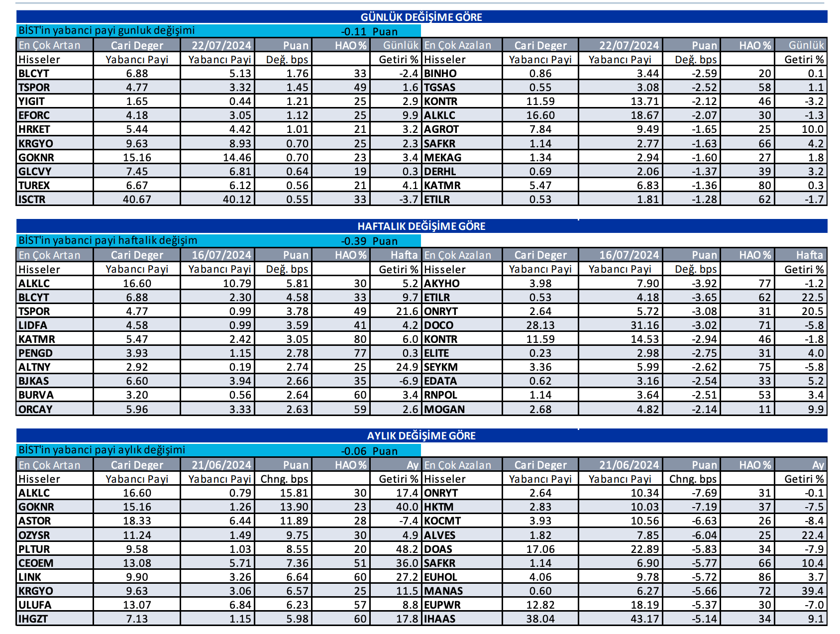Viewport: 840px width, 634px height.
Task: Click the BINHO ticker in daily decliners
Action: tap(440, 74)
